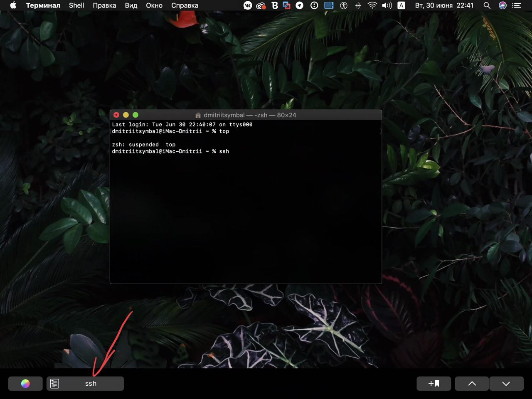Open Notification Center
Viewport: 532px width, 399px height.
point(517,5)
